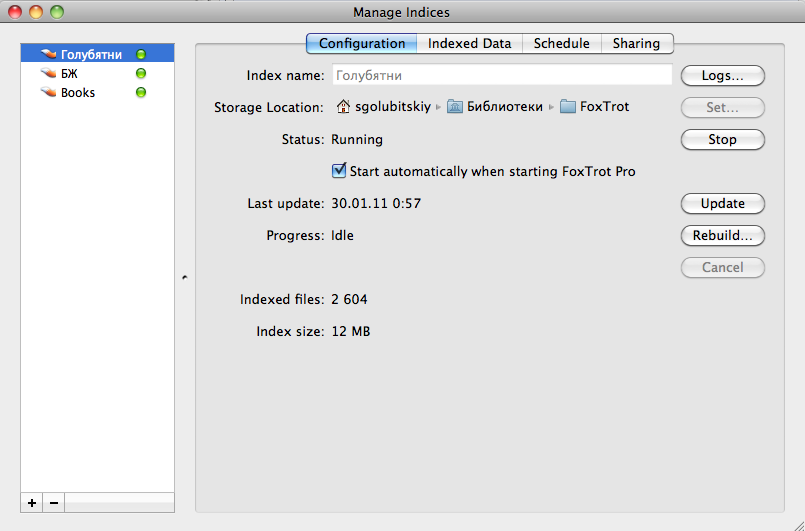Stop the running index

tap(722, 139)
